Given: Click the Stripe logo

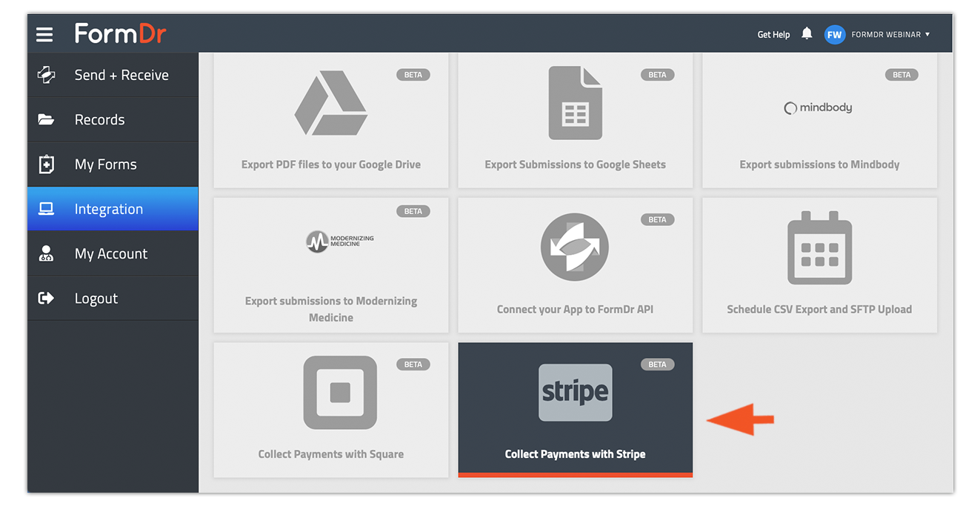Looking at the screenshot, I should [x=575, y=392].
